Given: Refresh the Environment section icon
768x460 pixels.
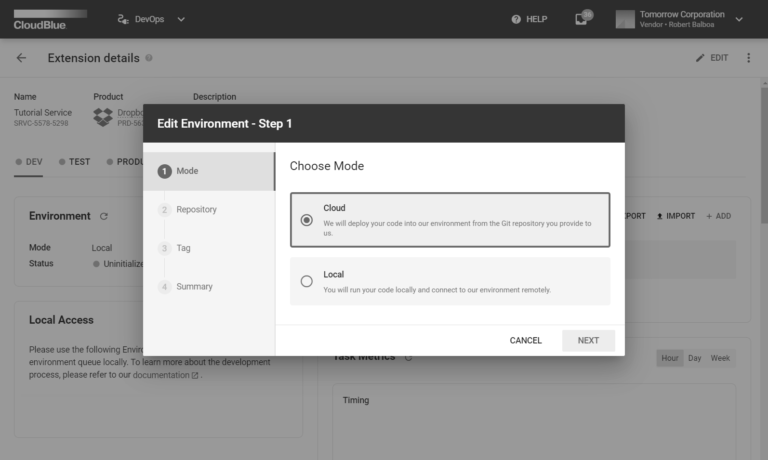Looking at the screenshot, I should [x=104, y=216].
